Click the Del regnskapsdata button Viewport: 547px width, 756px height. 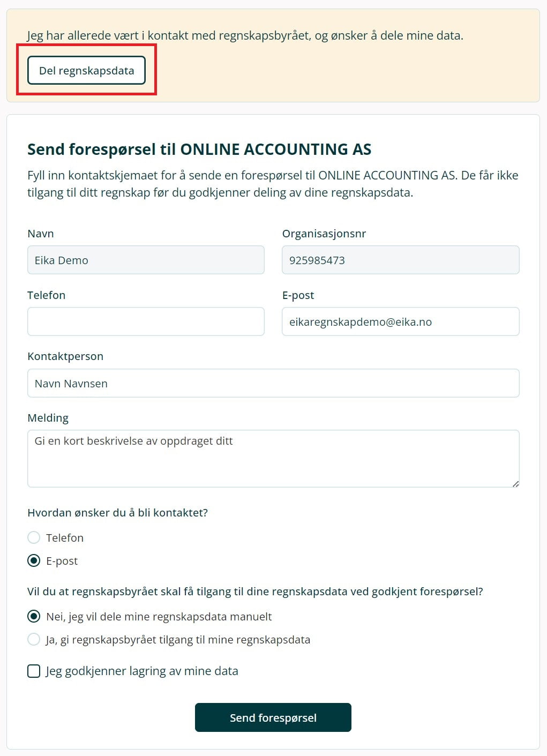tap(86, 71)
